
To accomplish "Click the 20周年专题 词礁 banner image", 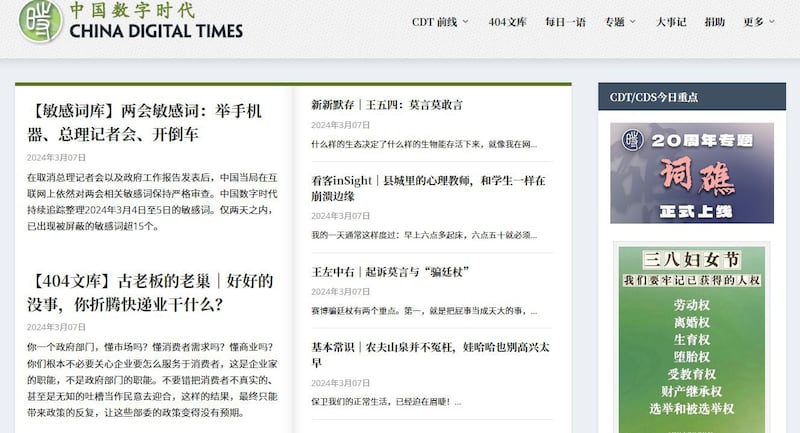I will coord(691,172).
